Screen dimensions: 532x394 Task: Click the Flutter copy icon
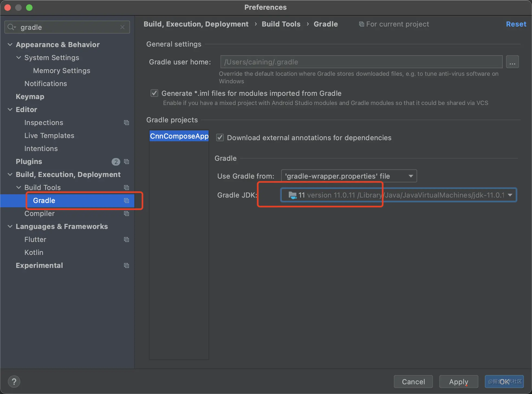point(127,239)
